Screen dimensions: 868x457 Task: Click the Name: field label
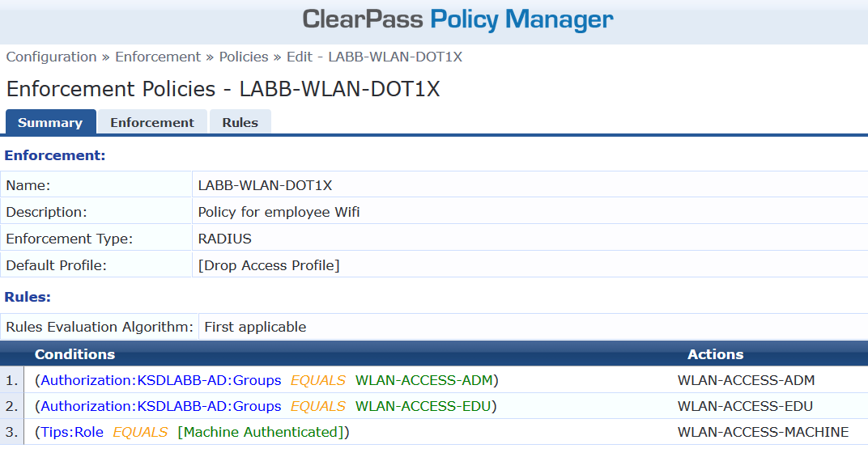pyautogui.click(x=28, y=185)
